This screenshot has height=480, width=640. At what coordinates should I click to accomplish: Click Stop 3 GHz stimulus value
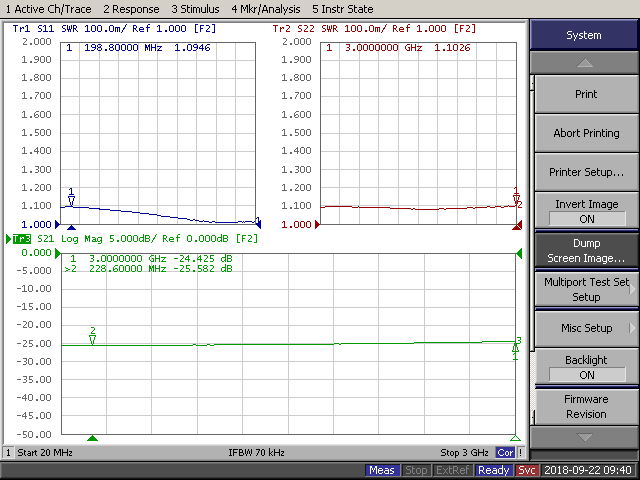(x=464, y=453)
